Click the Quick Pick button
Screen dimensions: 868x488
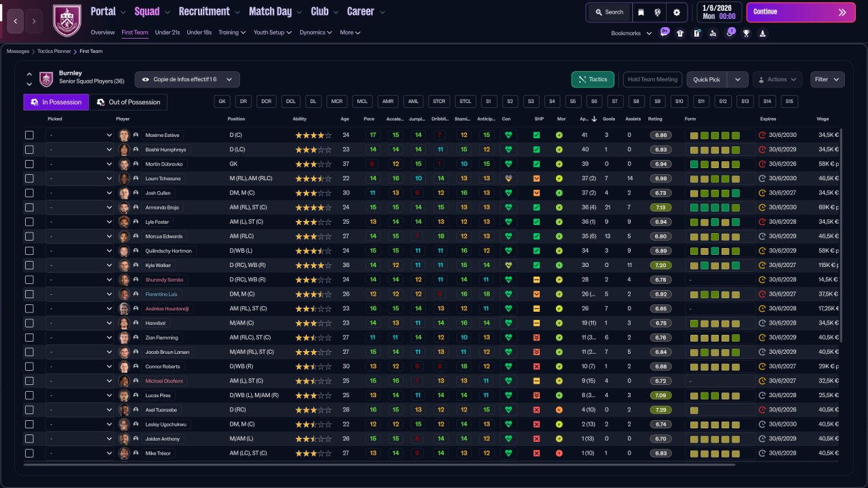click(x=707, y=79)
